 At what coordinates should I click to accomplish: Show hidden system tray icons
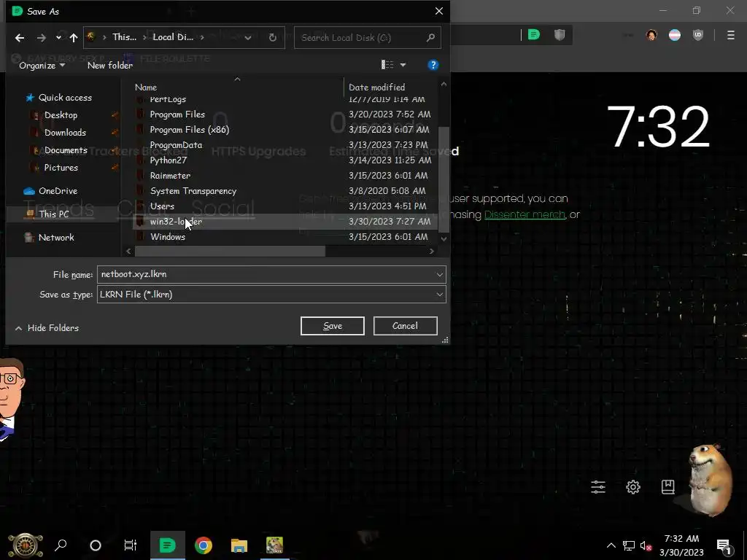click(x=611, y=545)
